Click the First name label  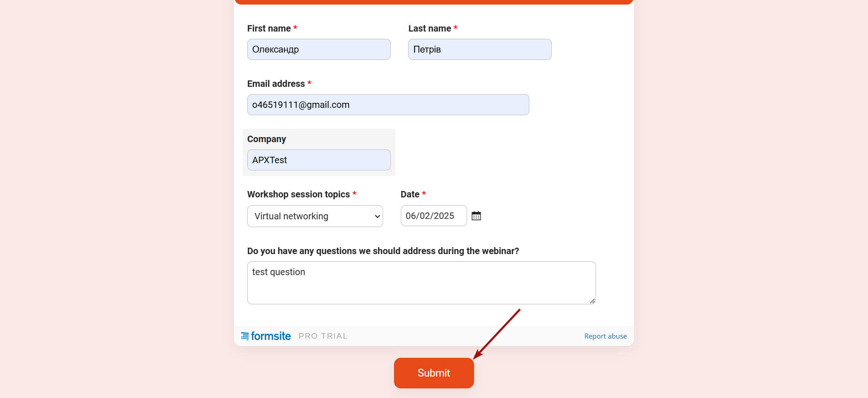269,28
